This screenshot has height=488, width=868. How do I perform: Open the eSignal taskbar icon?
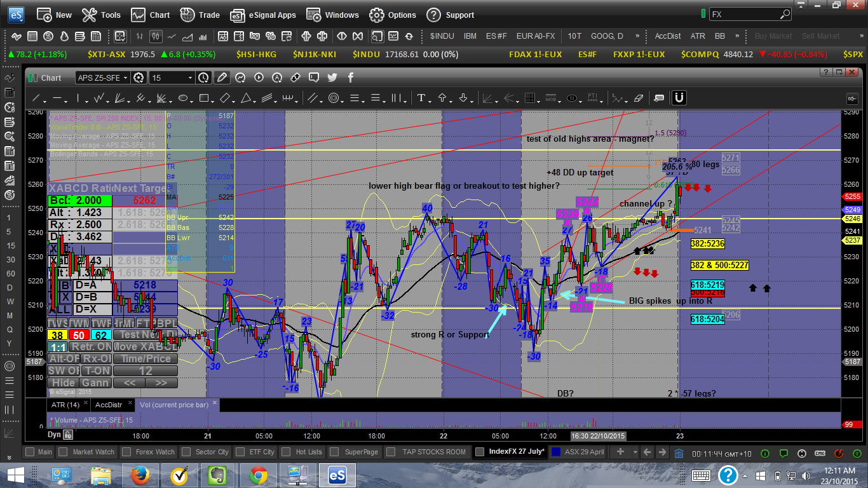click(x=337, y=475)
